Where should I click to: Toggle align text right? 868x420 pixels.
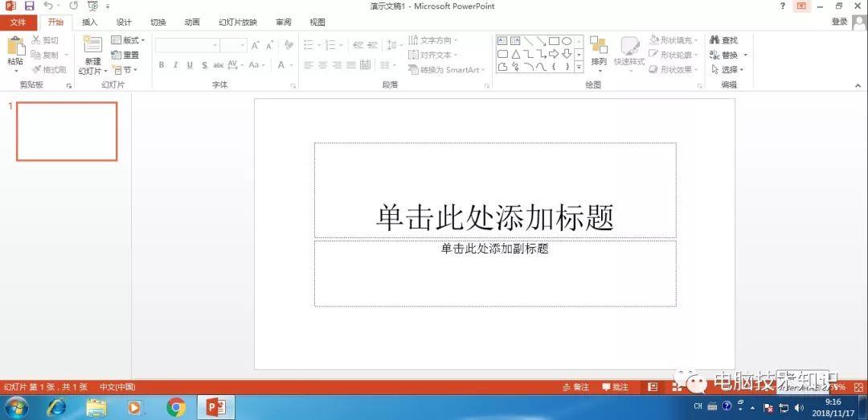337,65
